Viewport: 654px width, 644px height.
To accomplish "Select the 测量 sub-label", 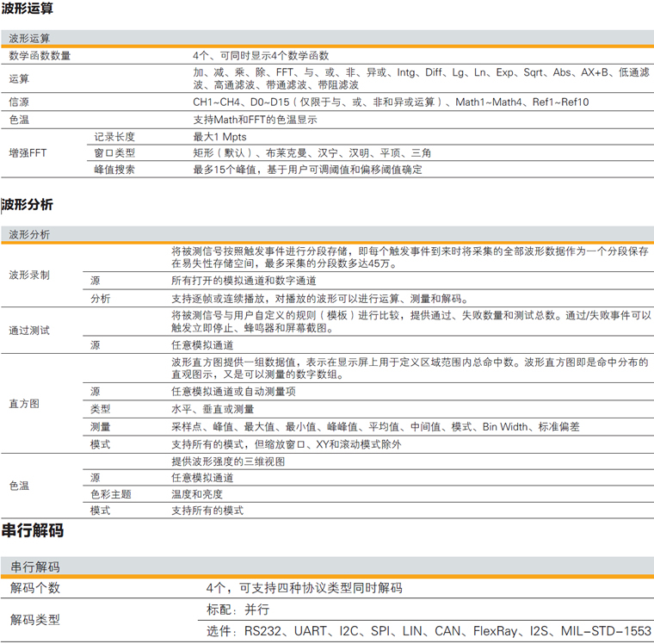I will tap(101, 426).
